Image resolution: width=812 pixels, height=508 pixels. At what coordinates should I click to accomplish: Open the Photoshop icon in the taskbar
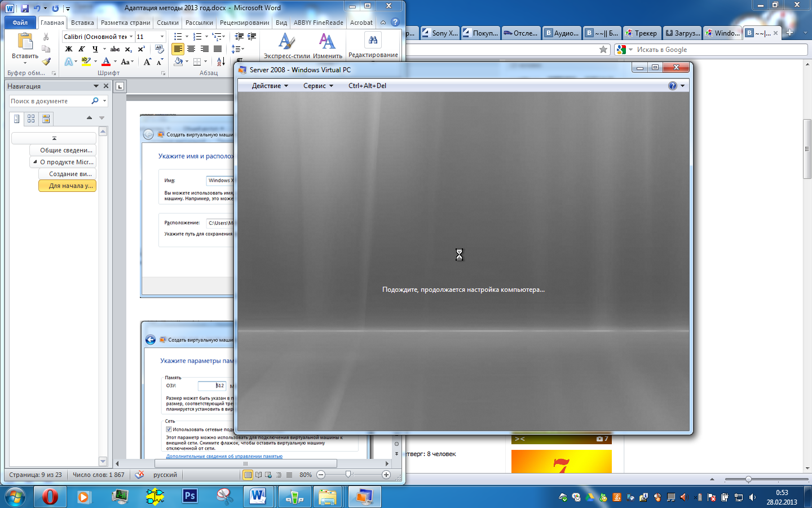[x=190, y=496]
